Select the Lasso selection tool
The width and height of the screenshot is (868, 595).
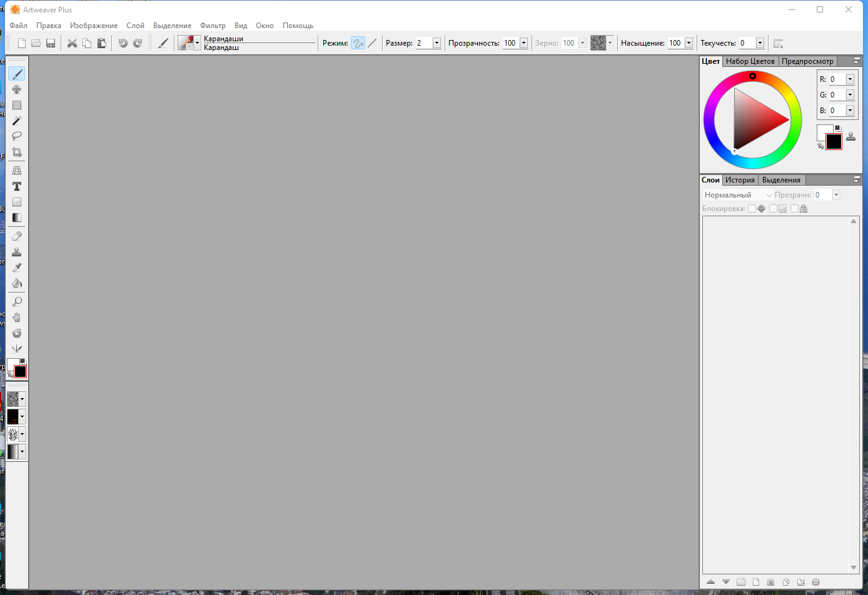tap(17, 136)
